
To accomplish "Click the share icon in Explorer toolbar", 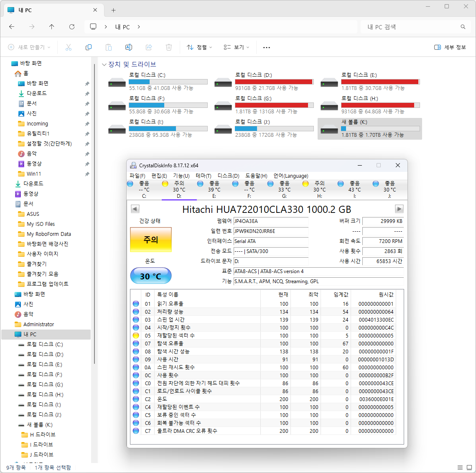I will [x=149, y=47].
